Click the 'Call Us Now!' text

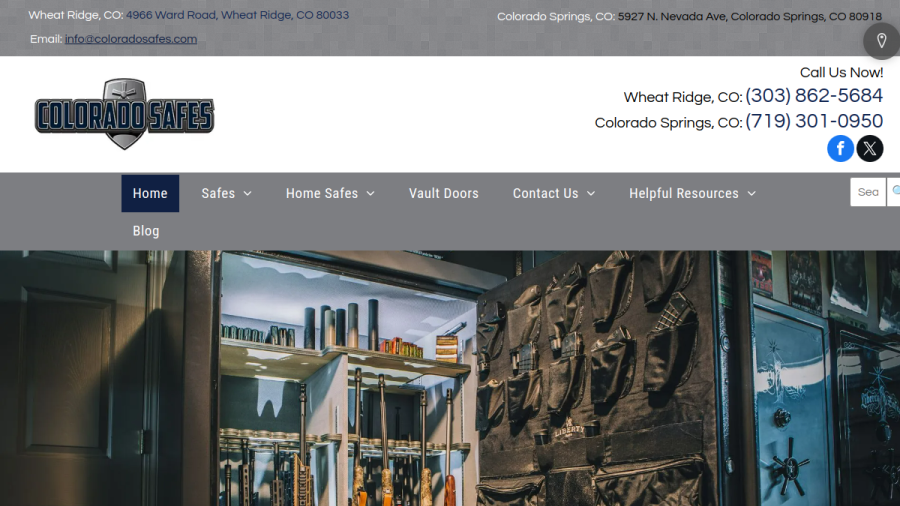pyautogui.click(x=841, y=72)
